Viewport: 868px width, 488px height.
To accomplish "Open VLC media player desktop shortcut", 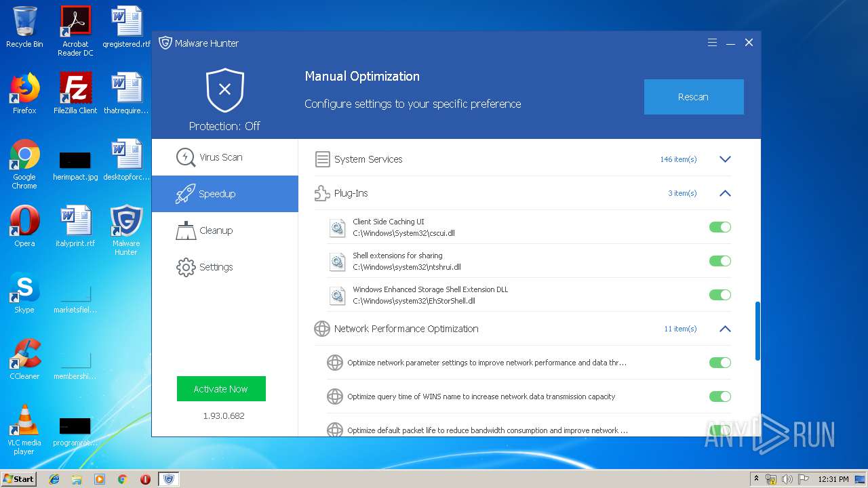I will (24, 430).
